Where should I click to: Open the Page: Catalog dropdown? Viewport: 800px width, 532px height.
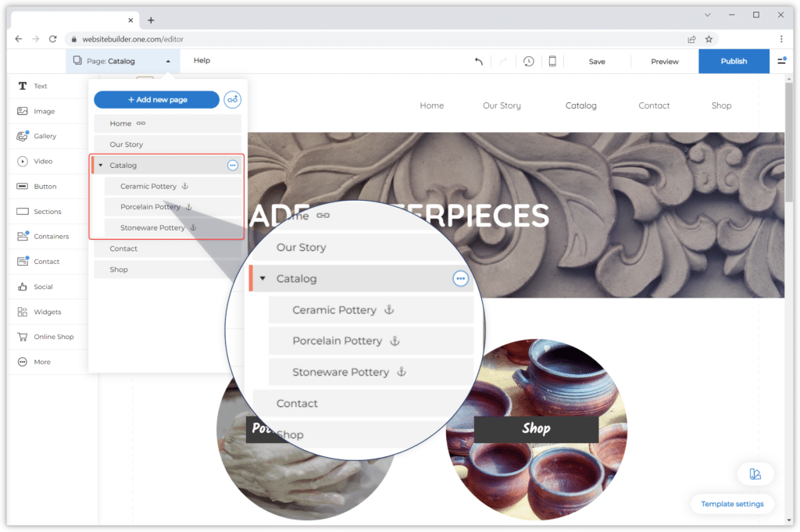coord(122,61)
